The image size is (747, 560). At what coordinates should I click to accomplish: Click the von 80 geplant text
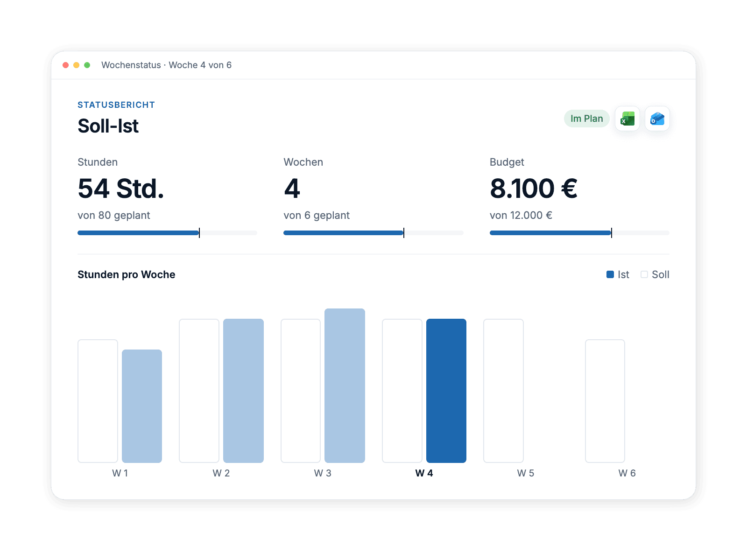pyautogui.click(x=114, y=215)
